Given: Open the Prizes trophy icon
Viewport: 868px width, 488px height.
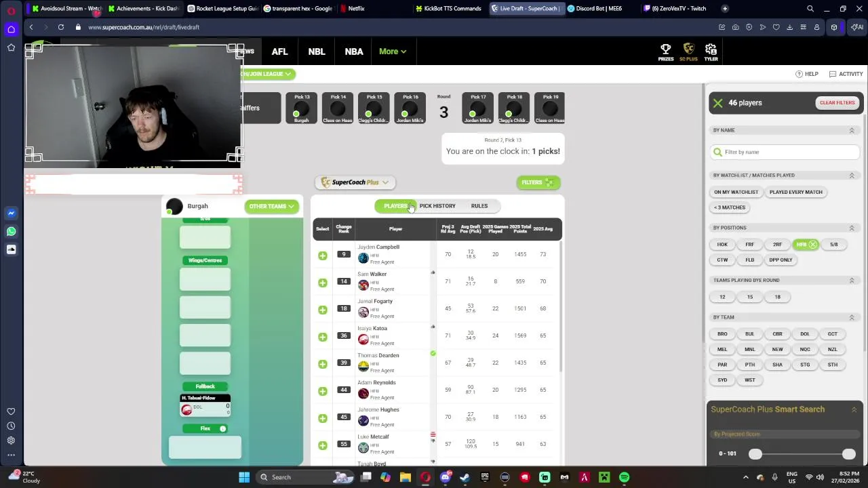Looking at the screenshot, I should (666, 52).
